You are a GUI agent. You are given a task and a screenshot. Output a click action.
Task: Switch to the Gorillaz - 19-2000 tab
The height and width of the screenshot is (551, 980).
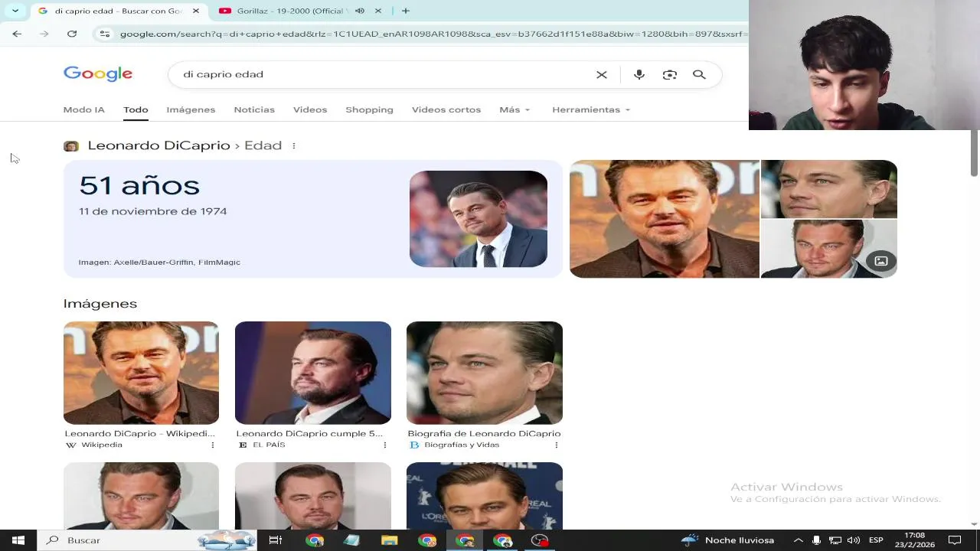(301, 11)
